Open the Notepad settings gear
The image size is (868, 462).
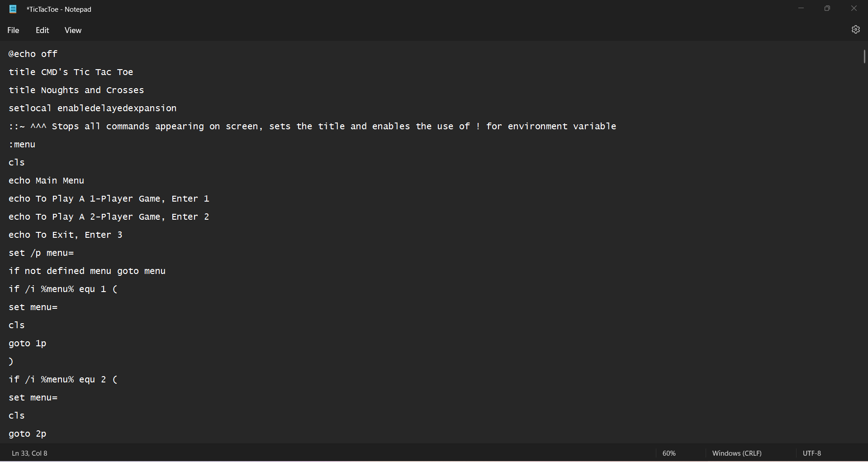(x=855, y=30)
